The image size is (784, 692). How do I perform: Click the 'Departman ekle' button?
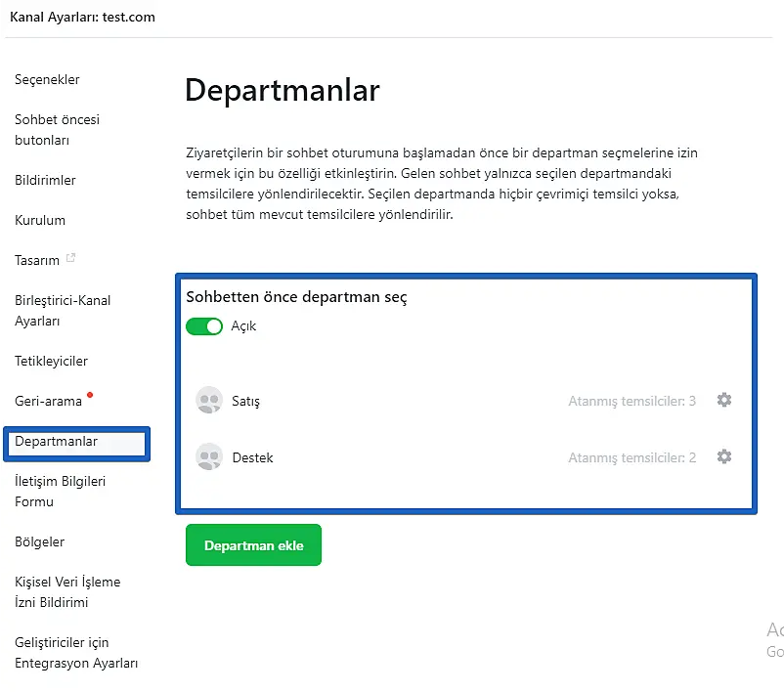coord(253,545)
